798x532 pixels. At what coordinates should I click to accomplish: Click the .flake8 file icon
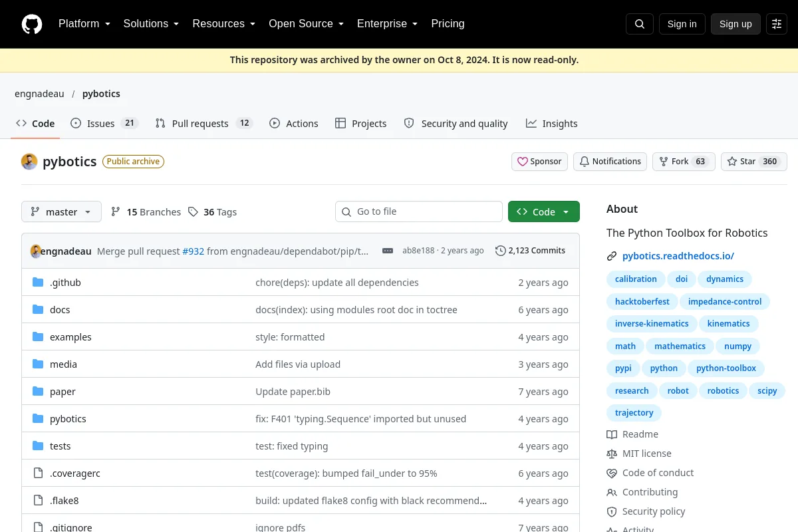coord(38,501)
